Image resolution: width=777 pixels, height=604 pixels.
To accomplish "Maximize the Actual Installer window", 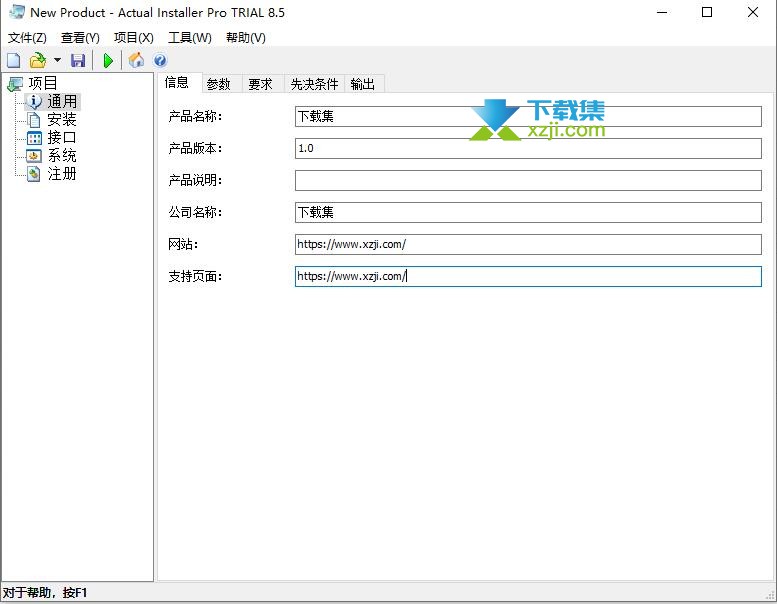I will pos(707,12).
